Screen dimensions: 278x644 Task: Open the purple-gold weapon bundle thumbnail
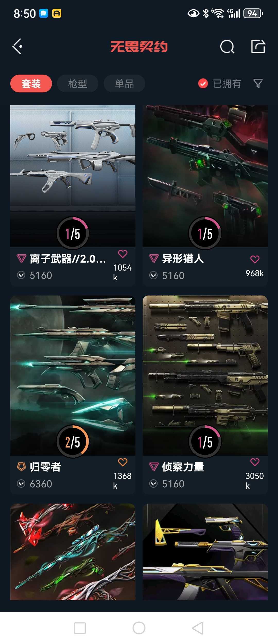tap(205, 552)
